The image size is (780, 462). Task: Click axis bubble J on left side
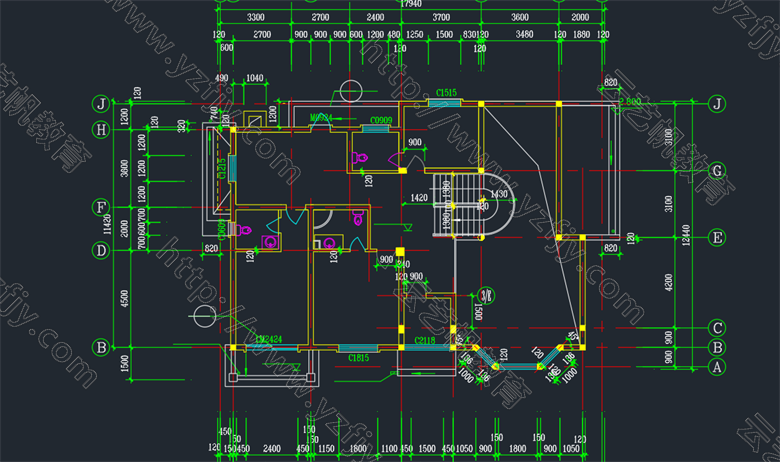click(101, 104)
